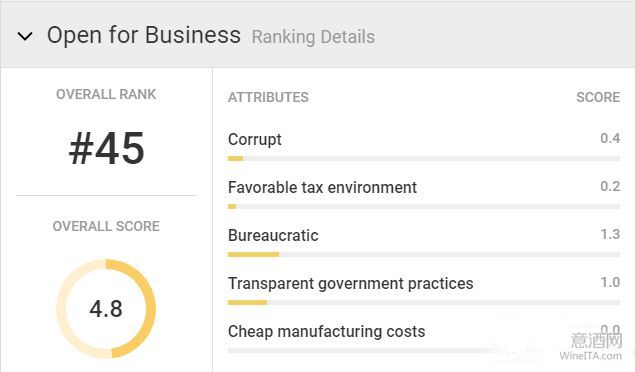Screen dimensions: 635x372
Task: Click the Transparent government practices progress bar
Action: 424,302
